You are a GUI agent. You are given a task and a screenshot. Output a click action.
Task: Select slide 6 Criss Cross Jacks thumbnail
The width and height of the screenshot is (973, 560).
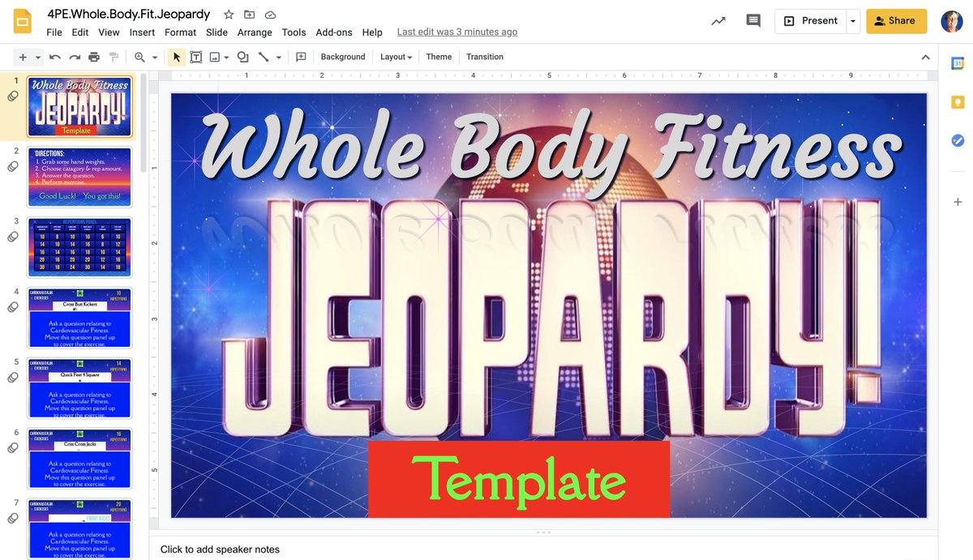point(79,459)
